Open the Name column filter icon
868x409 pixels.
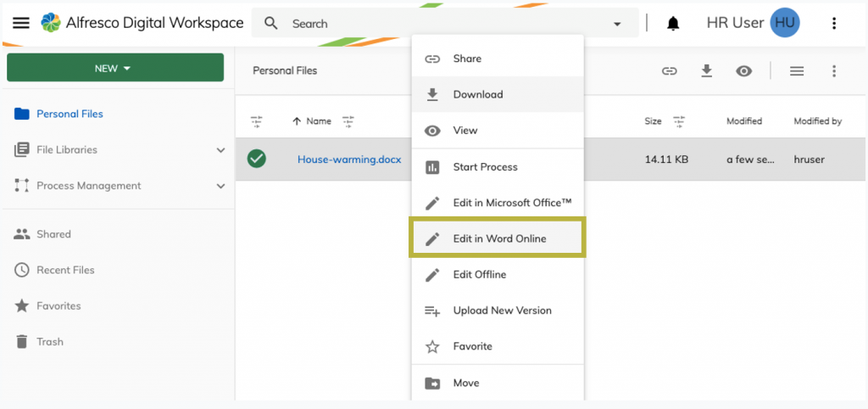(x=348, y=121)
